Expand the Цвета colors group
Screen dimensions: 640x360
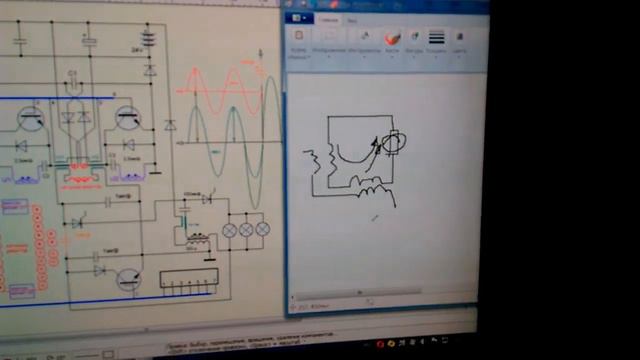[459, 44]
